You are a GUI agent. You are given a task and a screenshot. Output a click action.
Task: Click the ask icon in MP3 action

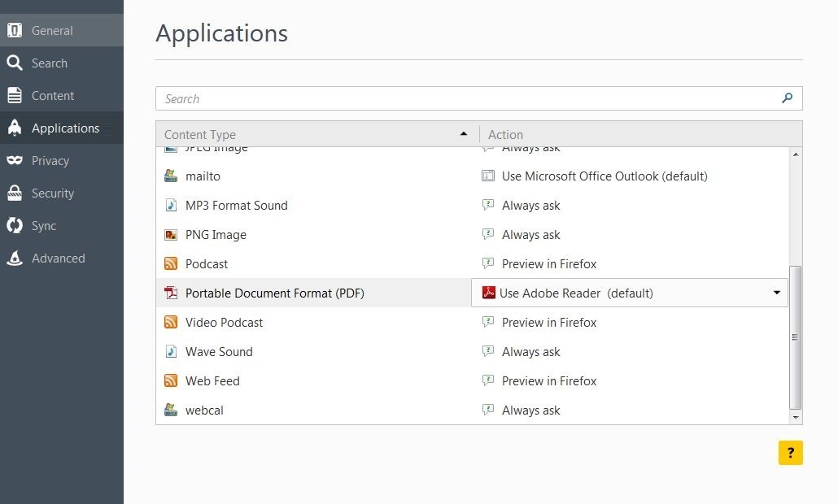488,205
